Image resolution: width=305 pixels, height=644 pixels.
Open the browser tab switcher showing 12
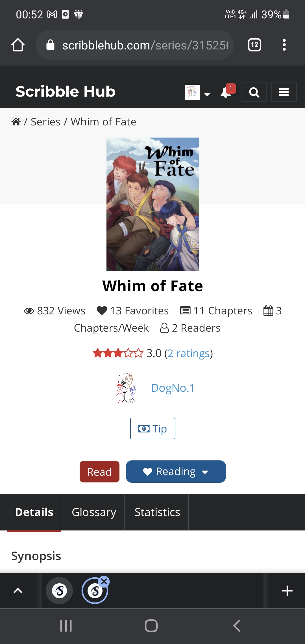point(254,45)
